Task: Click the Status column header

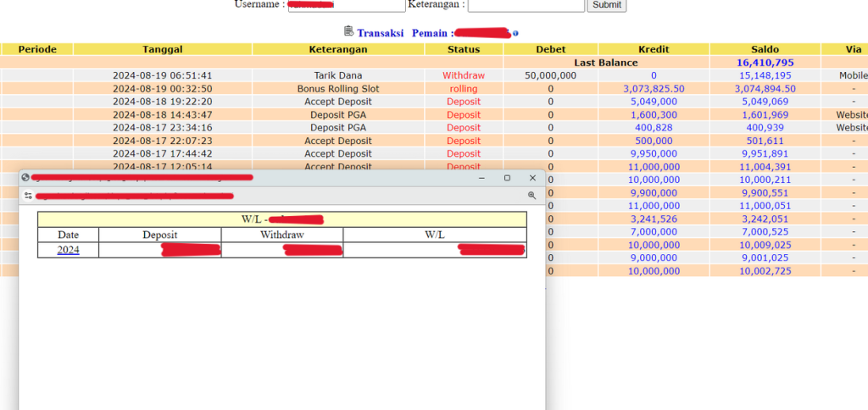Action: 464,49
